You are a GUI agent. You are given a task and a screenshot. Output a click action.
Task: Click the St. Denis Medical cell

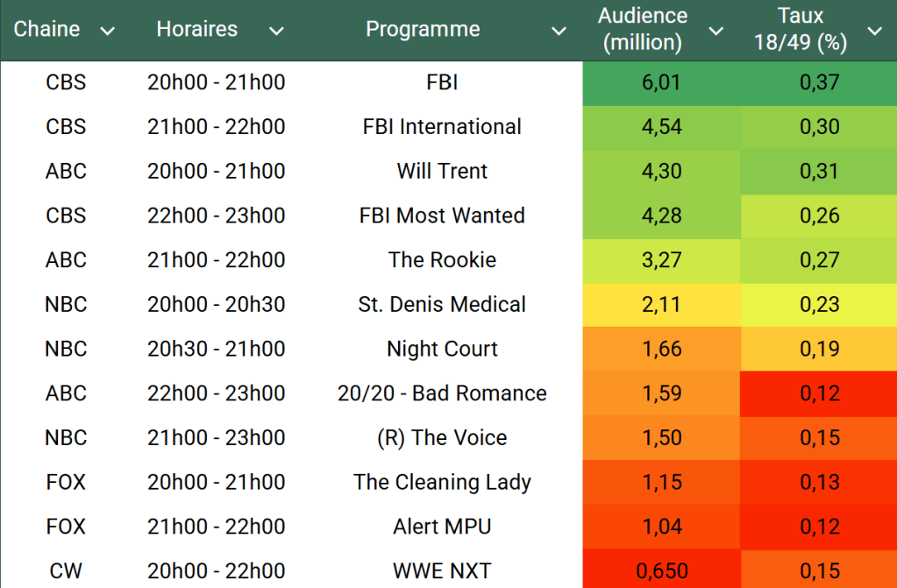(442, 305)
